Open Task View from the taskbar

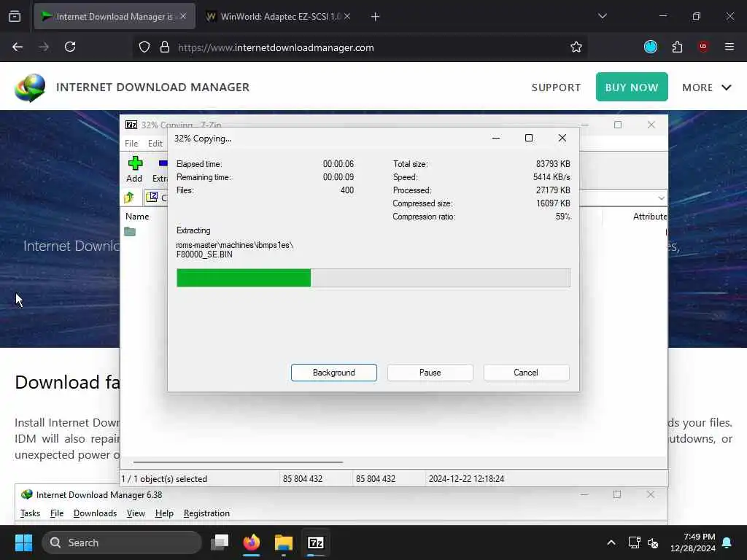220,542
